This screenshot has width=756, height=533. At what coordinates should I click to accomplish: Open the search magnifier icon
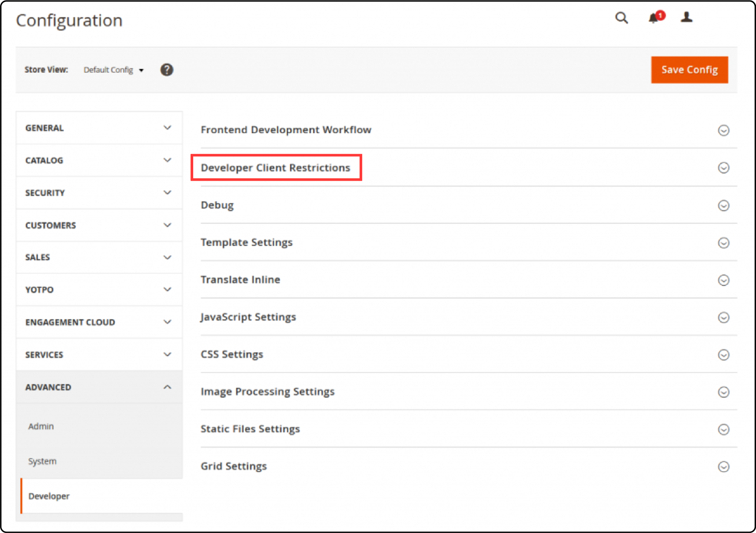tap(621, 18)
